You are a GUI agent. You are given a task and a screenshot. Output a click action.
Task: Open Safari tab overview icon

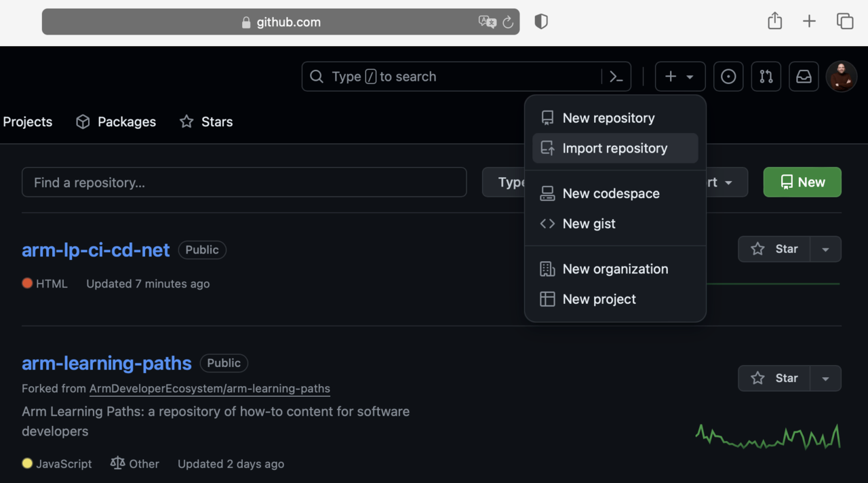pos(844,22)
